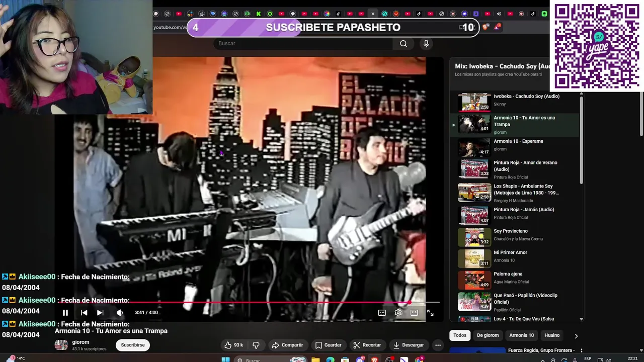
Task: Select the De giorom filter chip
Action: [488, 335]
